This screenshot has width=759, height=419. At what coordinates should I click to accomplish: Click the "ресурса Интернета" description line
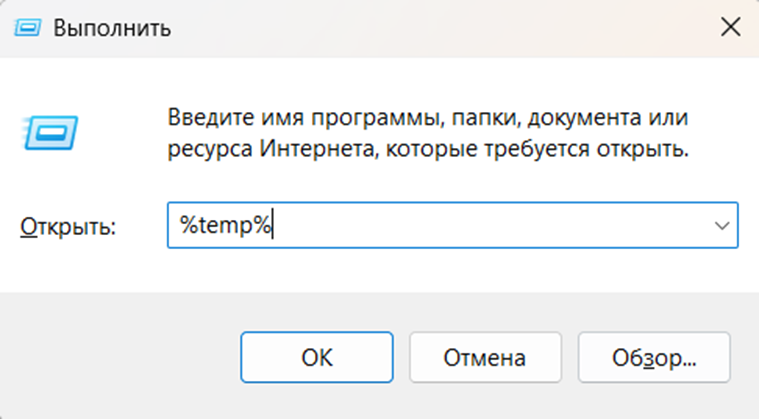428,152
